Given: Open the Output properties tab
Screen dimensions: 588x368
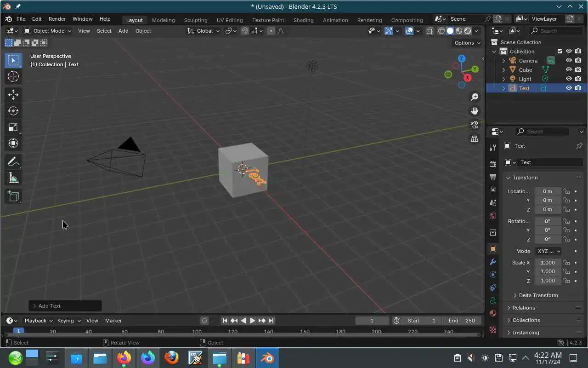Looking at the screenshot, I should click(493, 177).
